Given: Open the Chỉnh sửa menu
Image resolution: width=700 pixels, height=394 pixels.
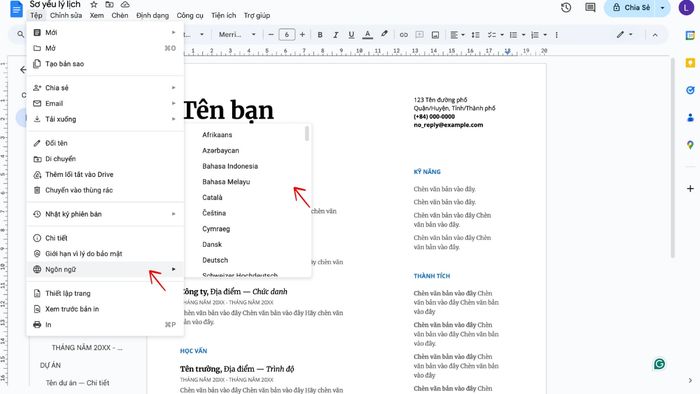Looking at the screenshot, I should 66,15.
